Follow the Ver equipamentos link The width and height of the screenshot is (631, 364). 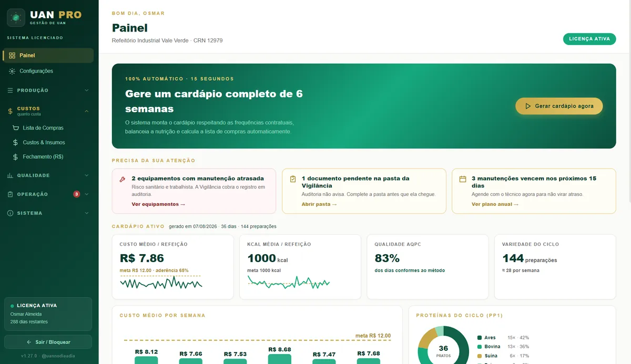coord(158,204)
